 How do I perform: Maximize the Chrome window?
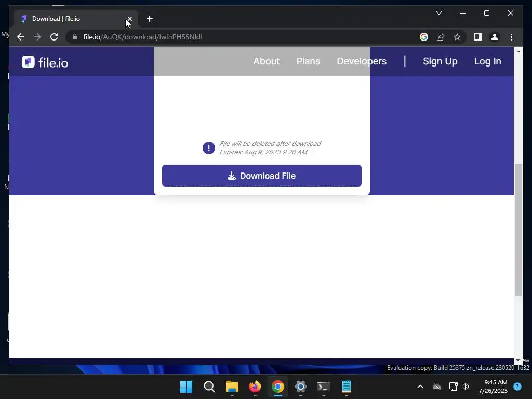pyautogui.click(x=486, y=13)
